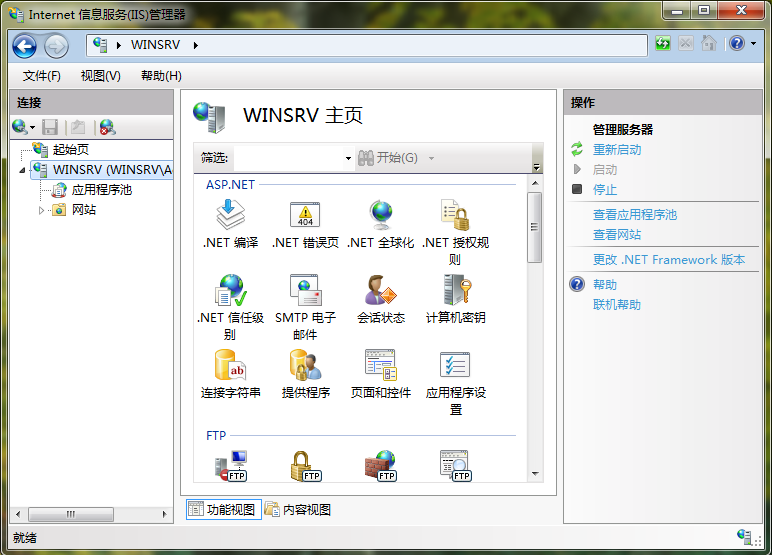Click inside the 筛选 filter text field
This screenshot has width=772, height=555.
click(288, 159)
